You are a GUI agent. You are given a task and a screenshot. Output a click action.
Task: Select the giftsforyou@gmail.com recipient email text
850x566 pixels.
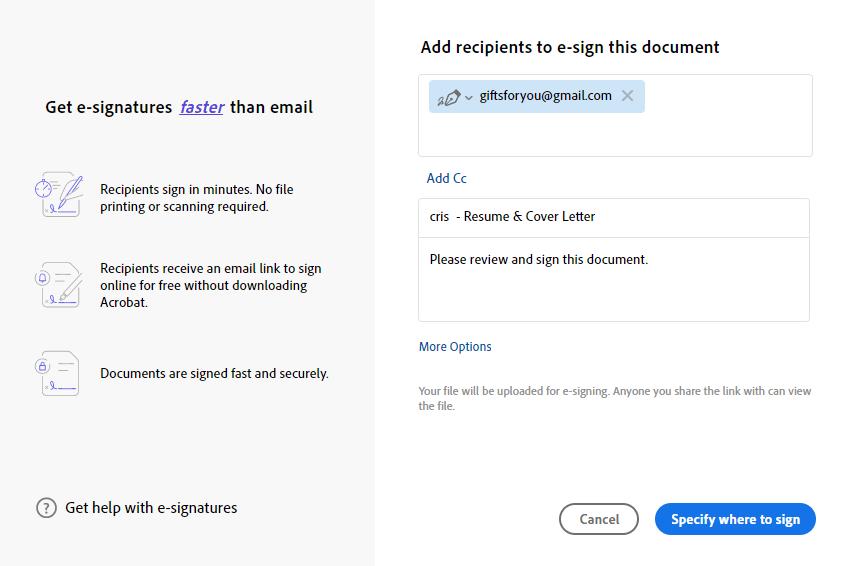tap(545, 96)
